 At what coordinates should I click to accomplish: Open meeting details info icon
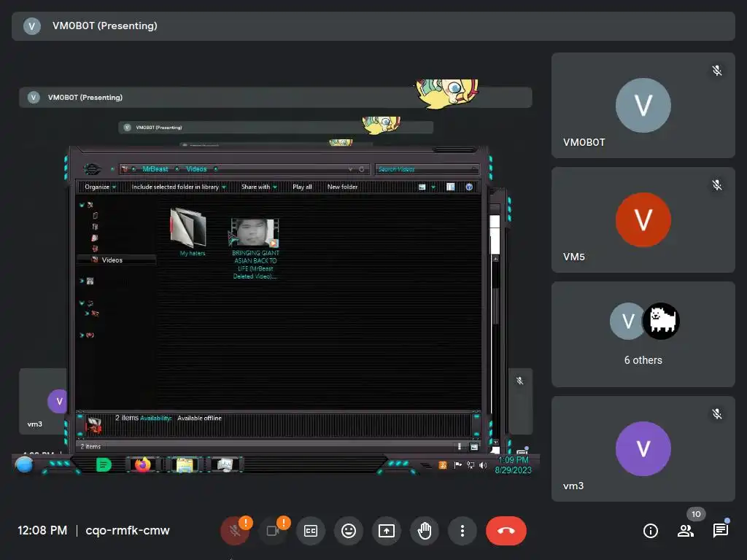(650, 531)
